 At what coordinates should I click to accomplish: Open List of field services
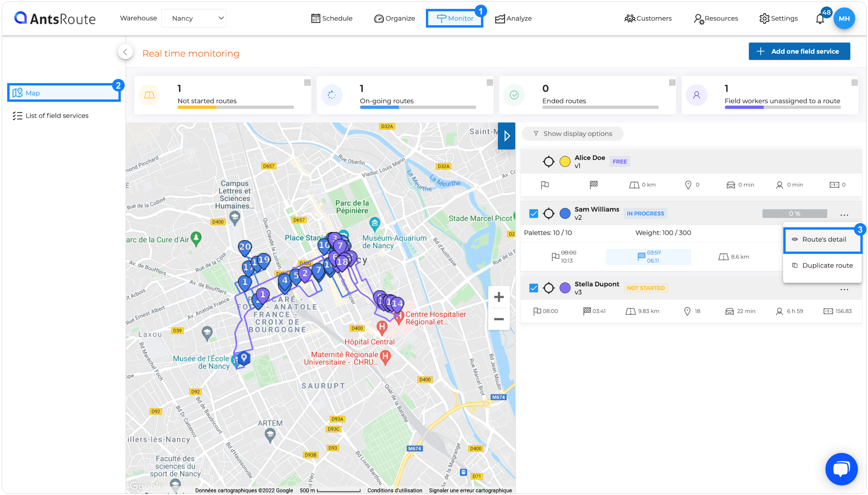(x=50, y=116)
